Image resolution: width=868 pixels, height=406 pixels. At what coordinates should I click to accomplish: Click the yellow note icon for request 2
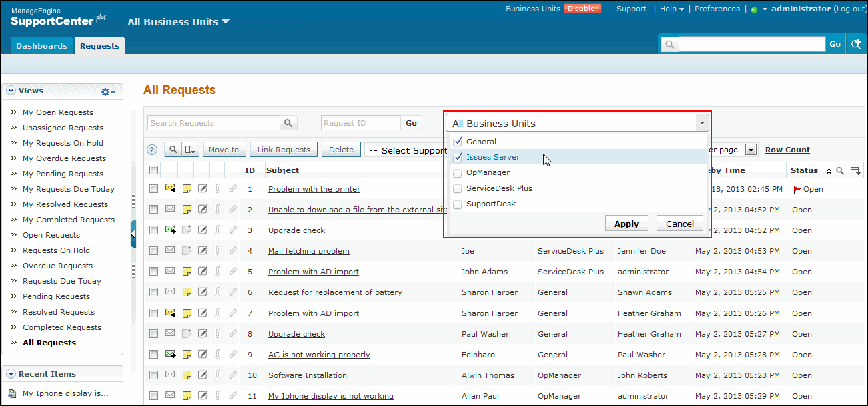[x=187, y=210]
